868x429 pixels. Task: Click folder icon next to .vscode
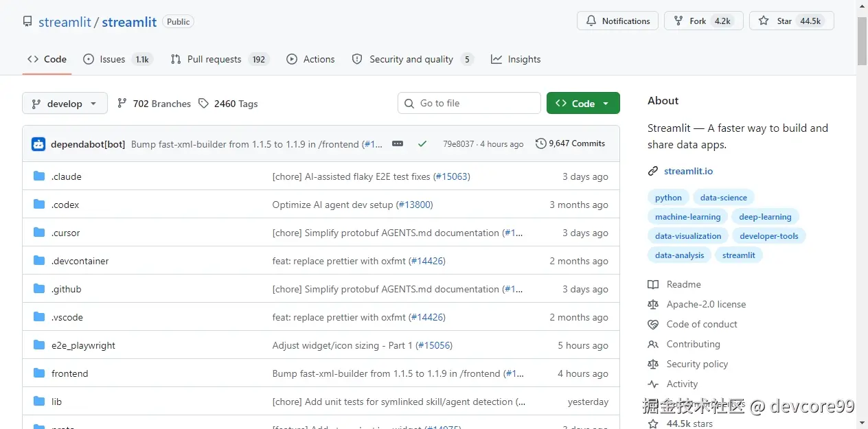tap(39, 317)
